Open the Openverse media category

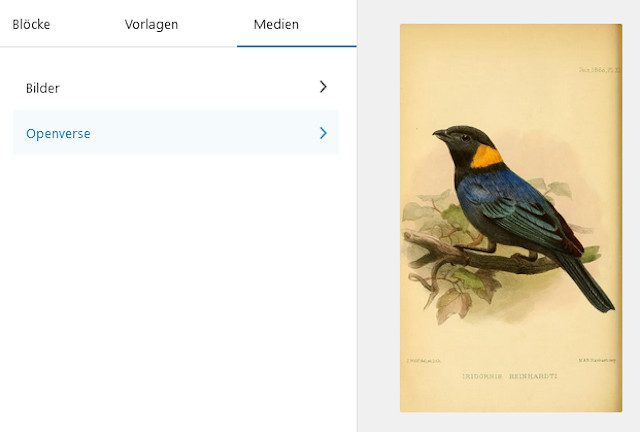176,133
